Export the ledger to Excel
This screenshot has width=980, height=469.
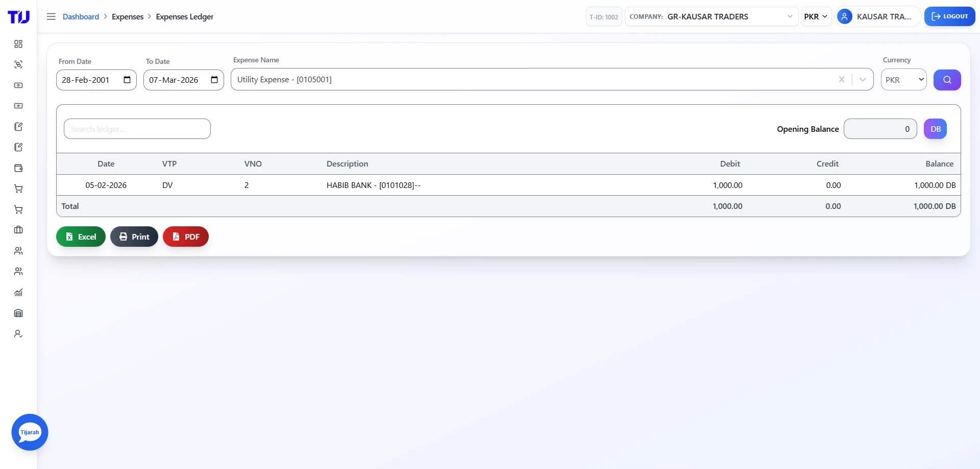click(81, 237)
